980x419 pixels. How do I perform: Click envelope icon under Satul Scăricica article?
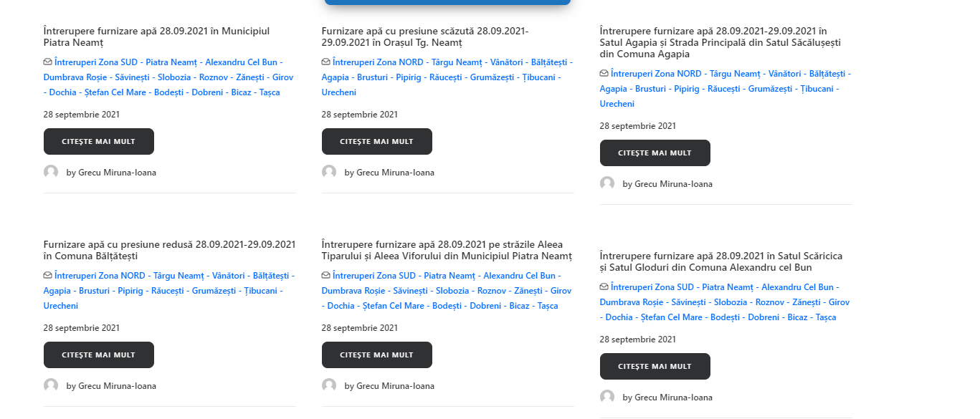[604, 287]
